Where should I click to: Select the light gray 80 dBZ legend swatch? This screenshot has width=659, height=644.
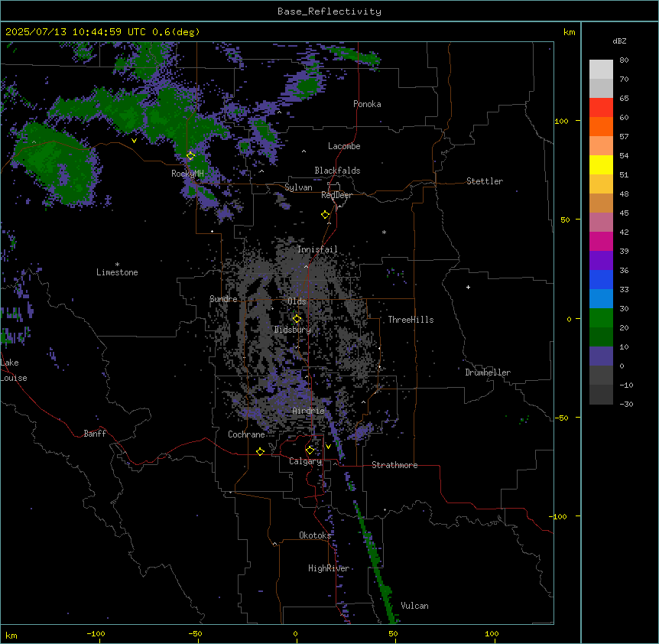click(x=601, y=70)
